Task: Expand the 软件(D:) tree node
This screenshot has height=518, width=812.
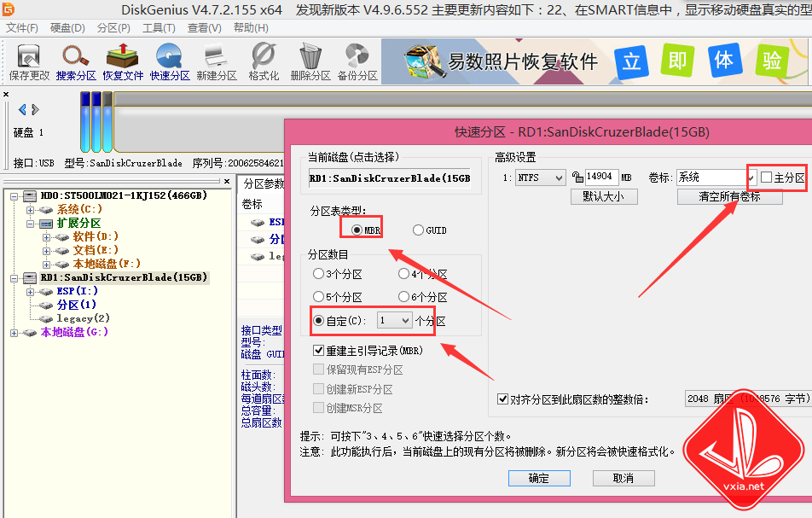Action: coord(46,237)
